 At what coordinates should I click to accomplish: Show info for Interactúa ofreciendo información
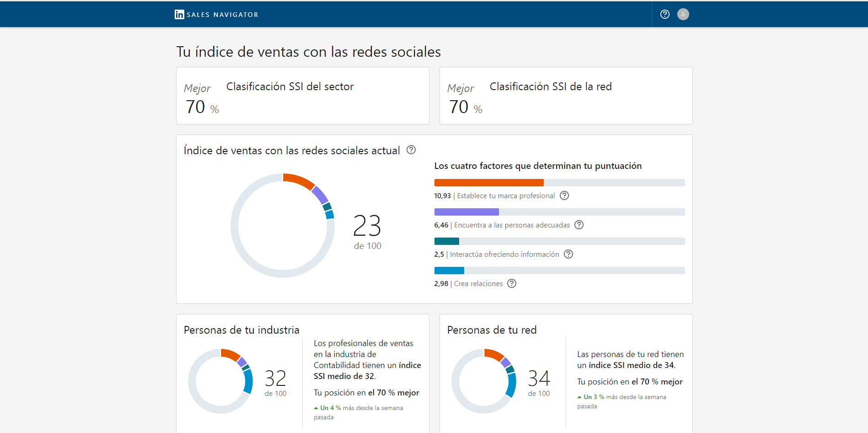point(568,254)
